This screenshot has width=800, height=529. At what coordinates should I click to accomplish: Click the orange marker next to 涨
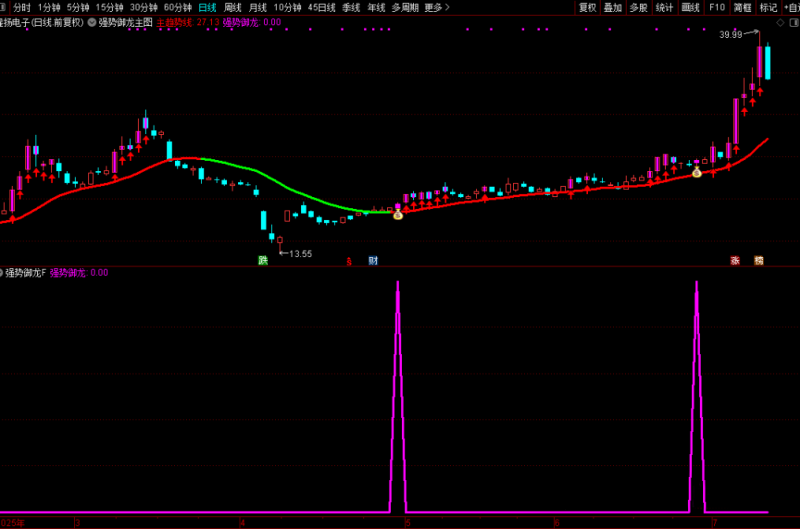758,261
